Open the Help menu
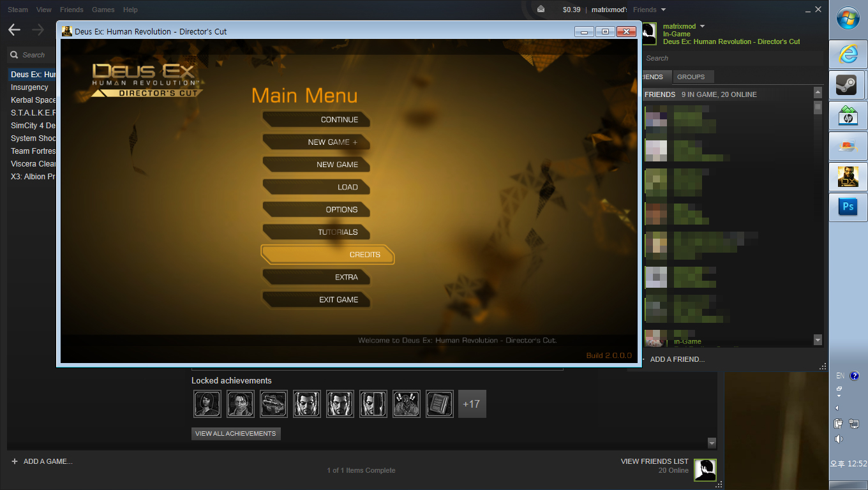 pos(130,10)
